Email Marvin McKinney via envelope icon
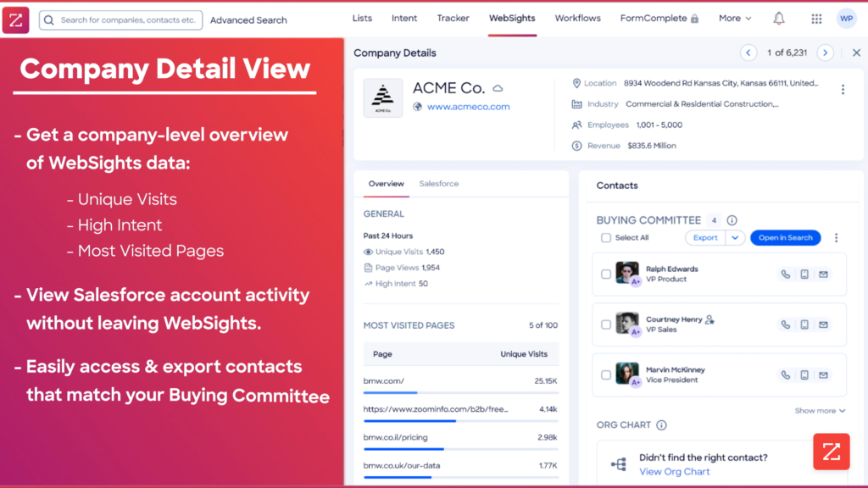The height and width of the screenshot is (488, 868). click(x=823, y=375)
